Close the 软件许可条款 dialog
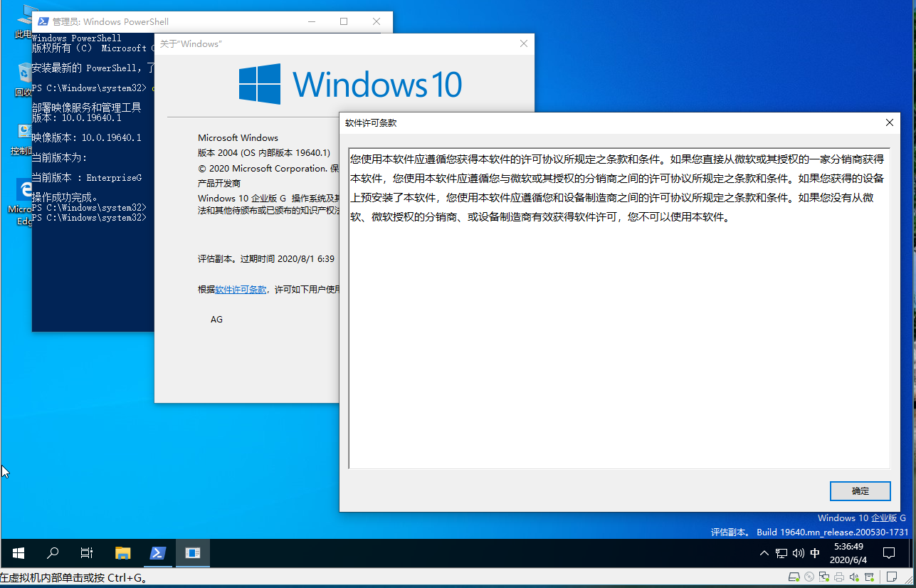Screen dimensions: 916x588 [x=889, y=122]
